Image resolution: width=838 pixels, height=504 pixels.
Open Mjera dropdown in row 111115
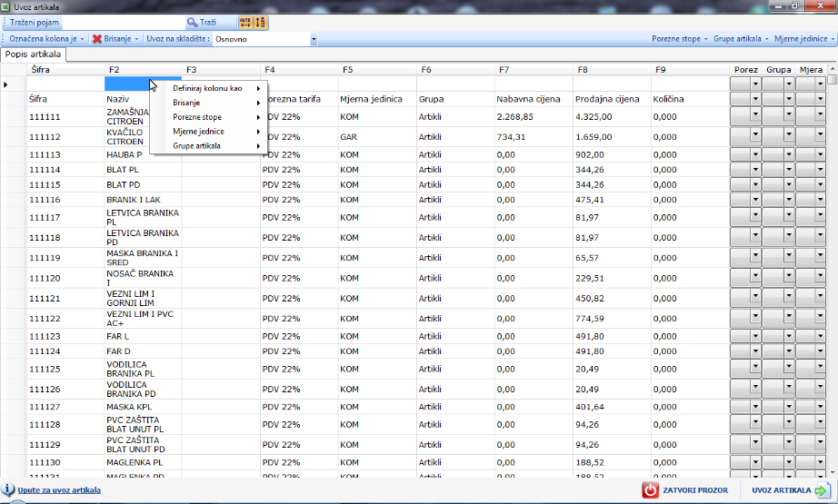coord(821,184)
